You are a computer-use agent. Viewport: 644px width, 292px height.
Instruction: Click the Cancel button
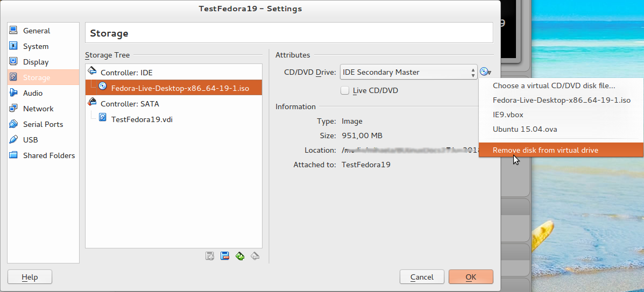click(422, 277)
